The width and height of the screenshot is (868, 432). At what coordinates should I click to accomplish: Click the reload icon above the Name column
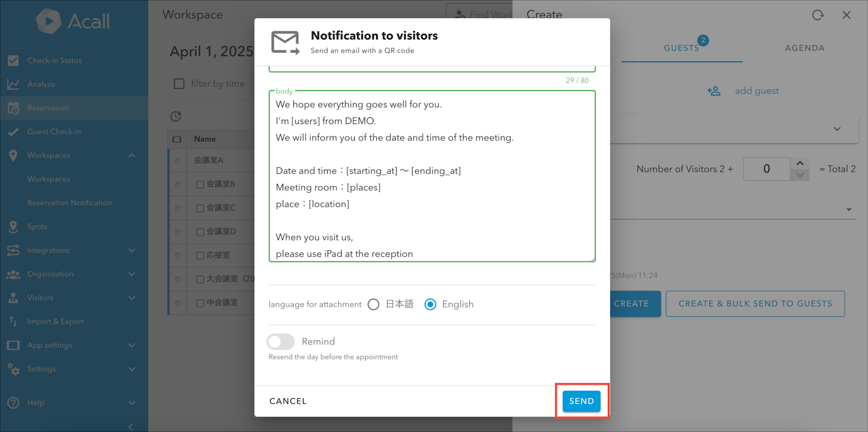tap(176, 116)
